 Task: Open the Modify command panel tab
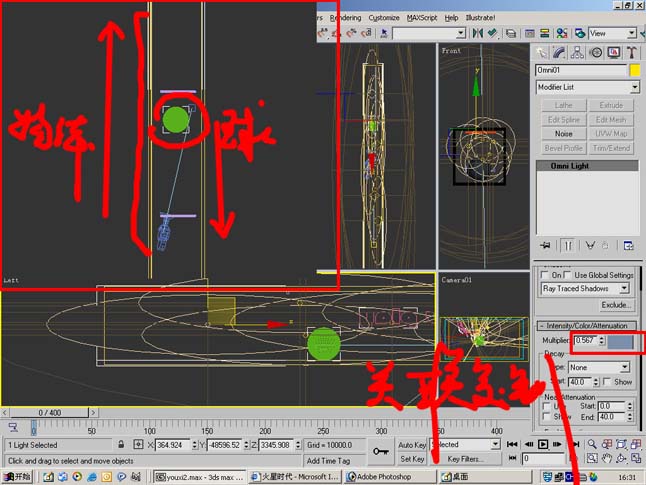pyautogui.click(x=559, y=53)
